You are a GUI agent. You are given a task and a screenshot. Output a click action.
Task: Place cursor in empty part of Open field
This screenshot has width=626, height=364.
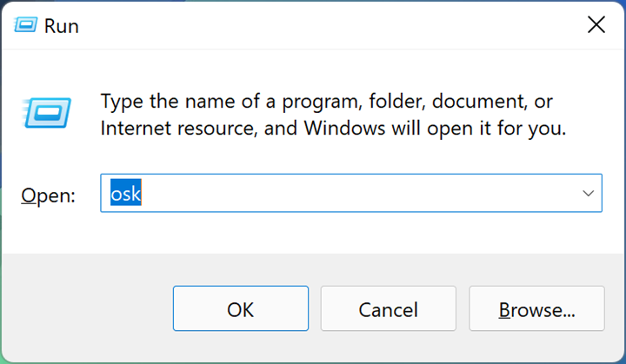[x=359, y=193]
